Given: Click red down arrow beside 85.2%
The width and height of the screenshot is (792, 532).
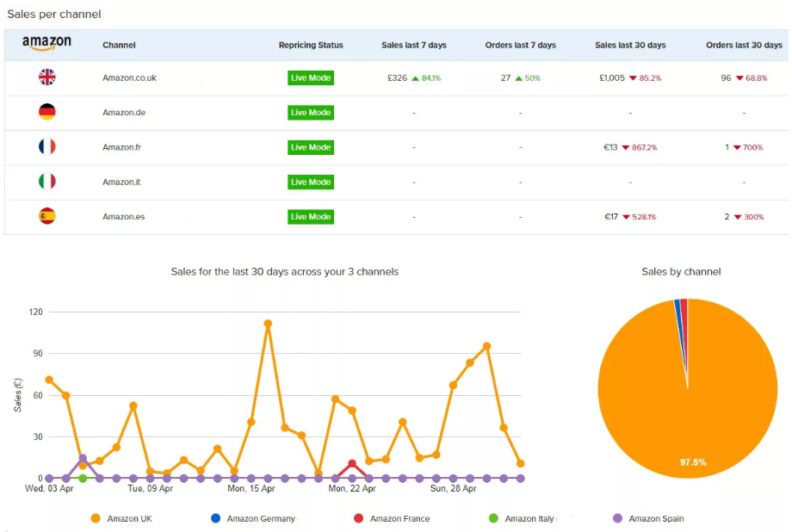Looking at the screenshot, I should (633, 78).
